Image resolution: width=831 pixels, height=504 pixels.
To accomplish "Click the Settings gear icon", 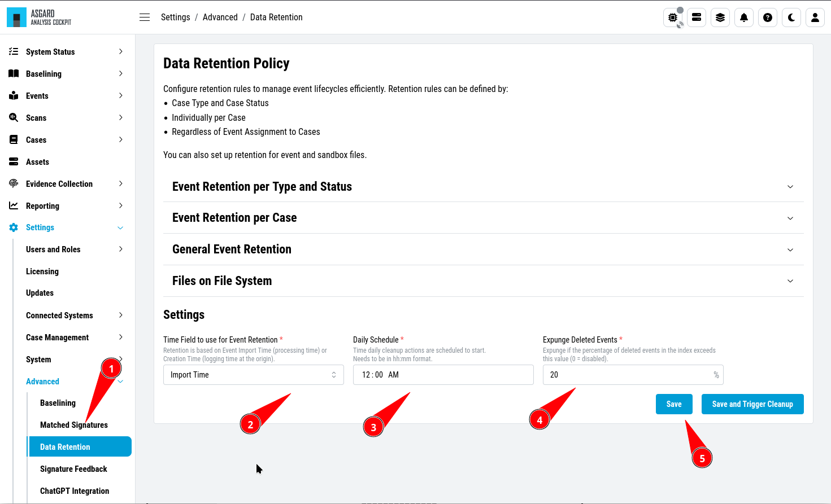I will point(14,227).
